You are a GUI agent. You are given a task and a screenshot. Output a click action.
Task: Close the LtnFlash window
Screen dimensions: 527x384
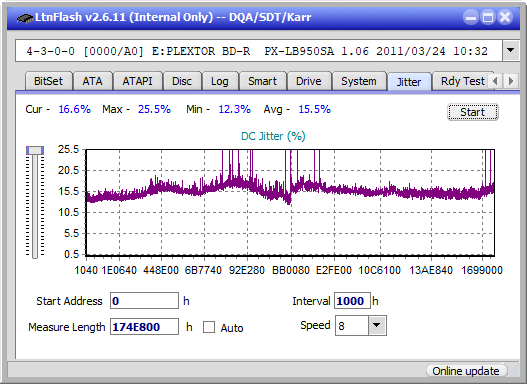[505, 17]
